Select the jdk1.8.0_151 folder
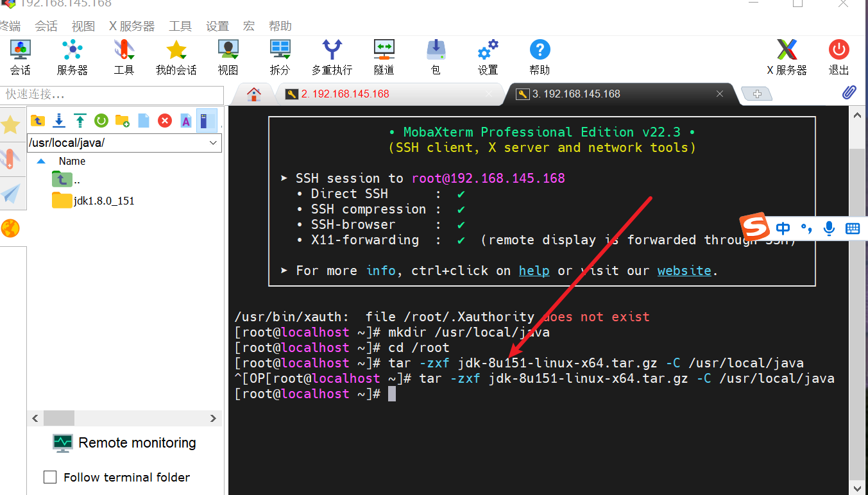868x495 pixels. [94, 201]
